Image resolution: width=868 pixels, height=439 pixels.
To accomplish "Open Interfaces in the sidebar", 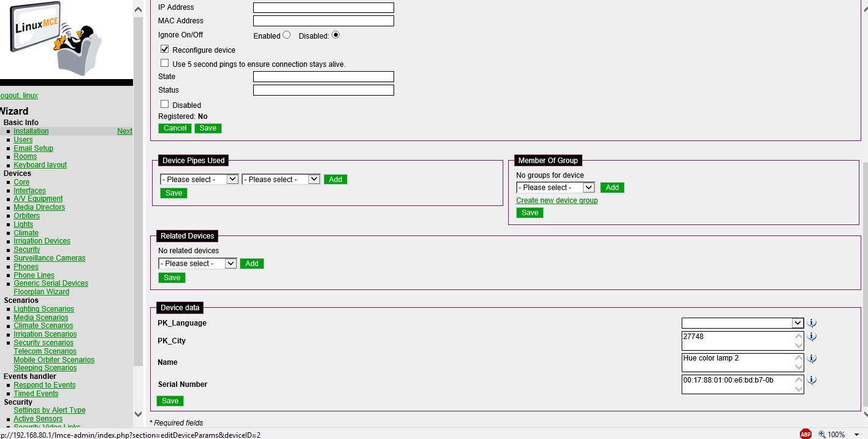I will (x=29, y=191).
